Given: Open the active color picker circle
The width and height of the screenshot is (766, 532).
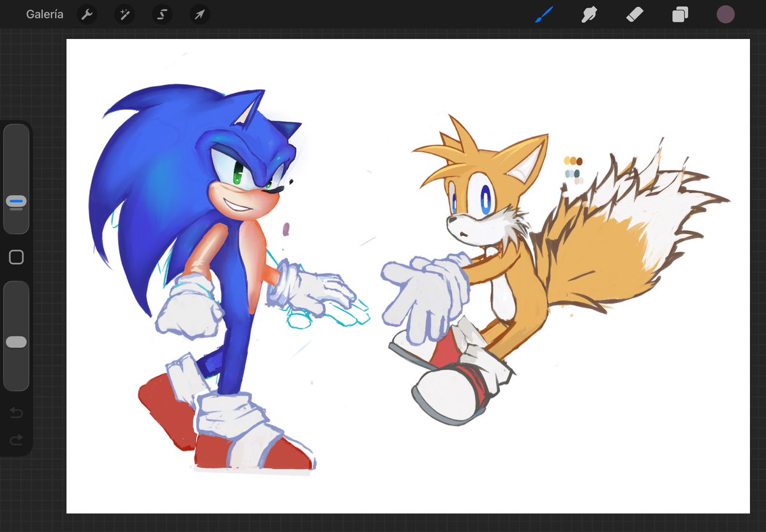Looking at the screenshot, I should pyautogui.click(x=725, y=14).
